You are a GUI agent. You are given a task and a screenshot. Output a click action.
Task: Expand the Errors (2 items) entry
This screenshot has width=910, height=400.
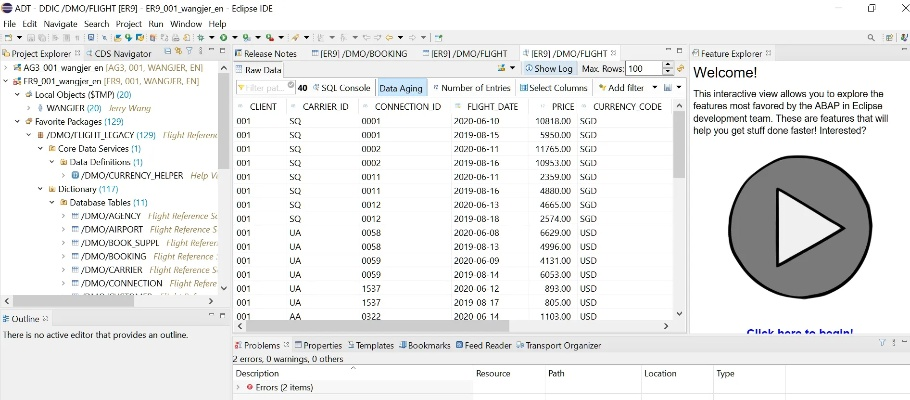[238, 387]
